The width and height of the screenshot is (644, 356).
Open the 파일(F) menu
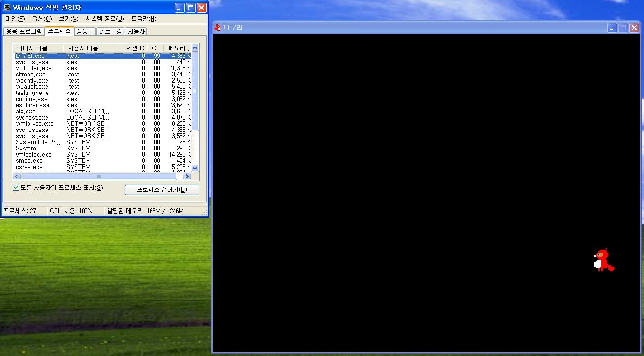pyautogui.click(x=15, y=19)
